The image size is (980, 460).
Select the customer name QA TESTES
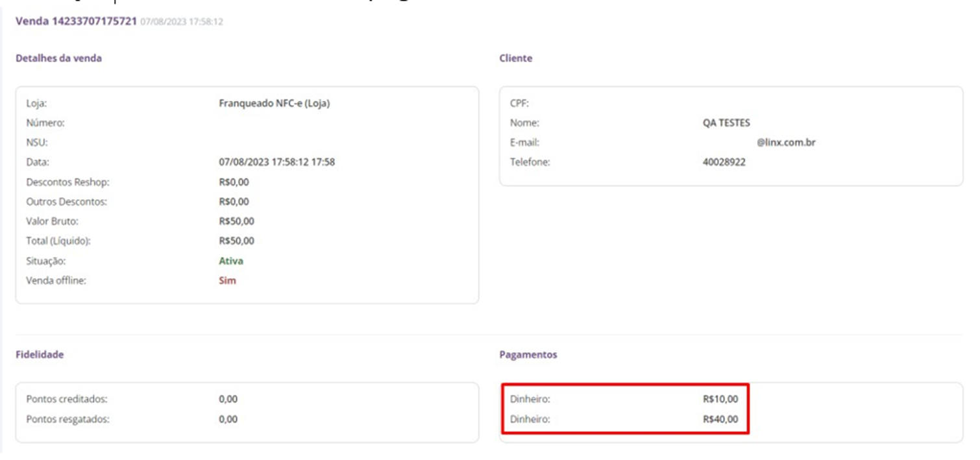[x=726, y=123]
